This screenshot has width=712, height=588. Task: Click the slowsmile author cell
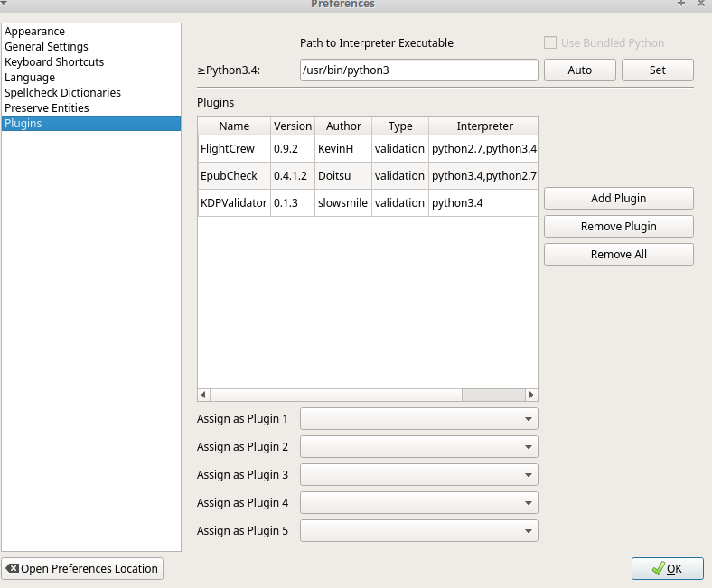click(x=343, y=202)
